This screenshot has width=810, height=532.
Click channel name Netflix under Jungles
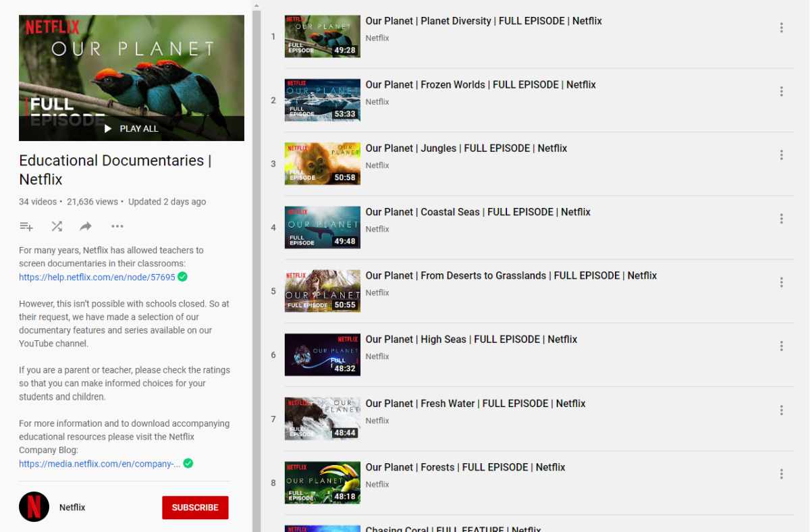[x=377, y=165]
